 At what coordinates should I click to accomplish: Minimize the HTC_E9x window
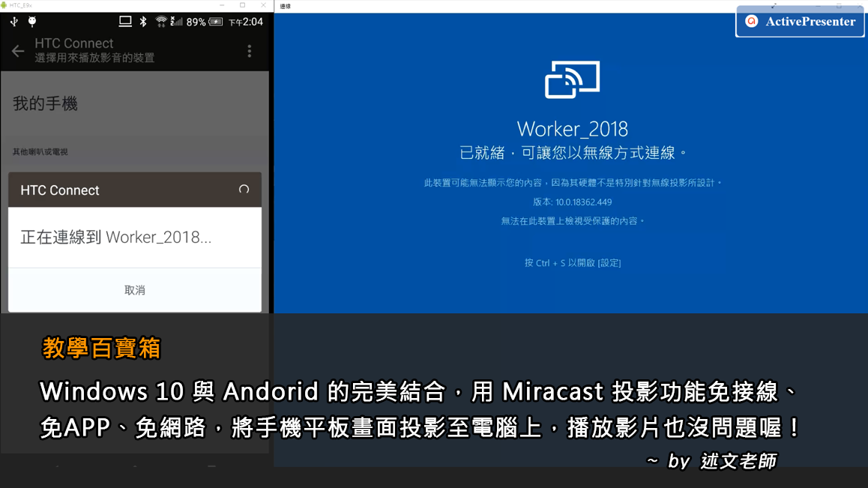(222, 5)
